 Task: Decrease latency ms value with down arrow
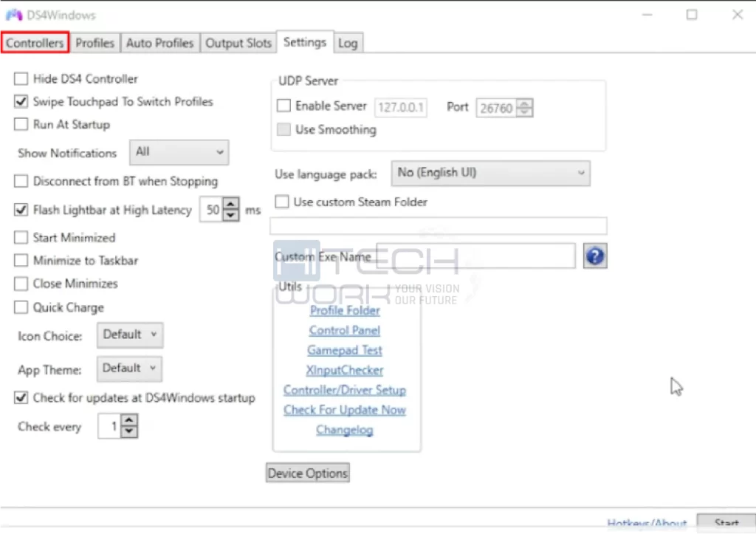pyautogui.click(x=231, y=215)
